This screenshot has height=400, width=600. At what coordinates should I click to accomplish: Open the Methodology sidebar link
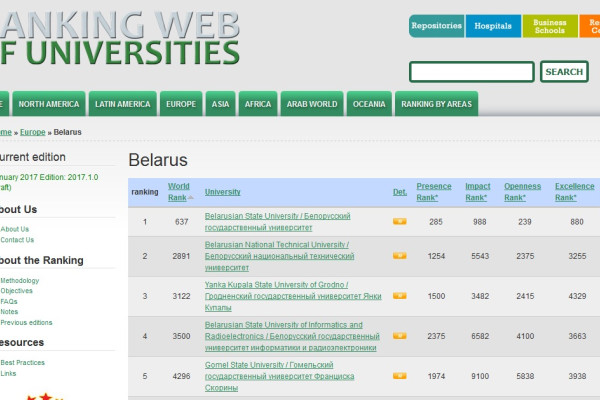20,280
